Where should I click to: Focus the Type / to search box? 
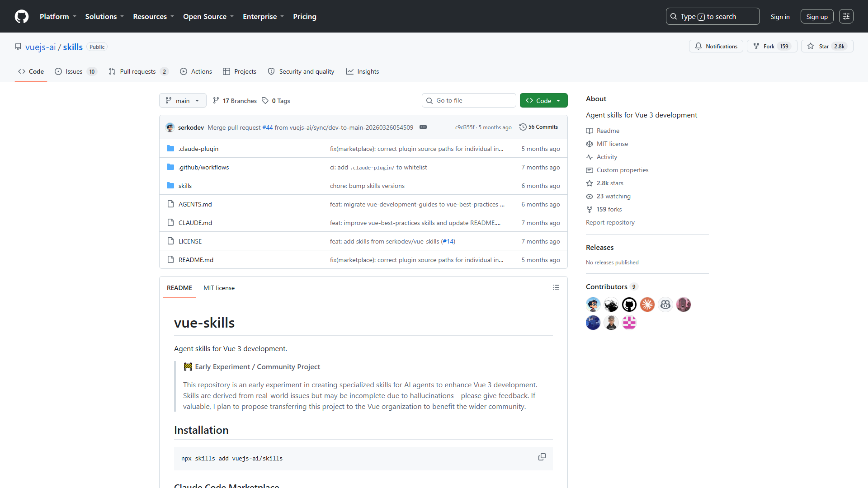point(712,16)
